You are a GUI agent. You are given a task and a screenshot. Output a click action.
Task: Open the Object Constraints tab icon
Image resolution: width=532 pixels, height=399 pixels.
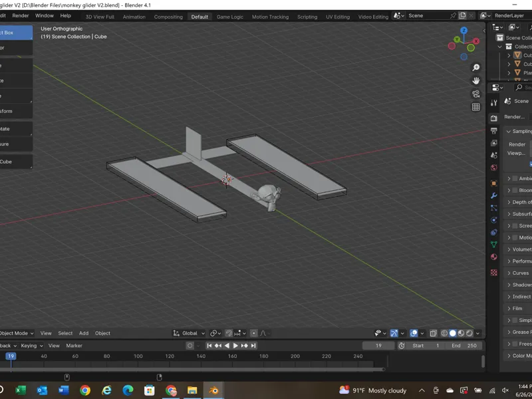(x=493, y=232)
